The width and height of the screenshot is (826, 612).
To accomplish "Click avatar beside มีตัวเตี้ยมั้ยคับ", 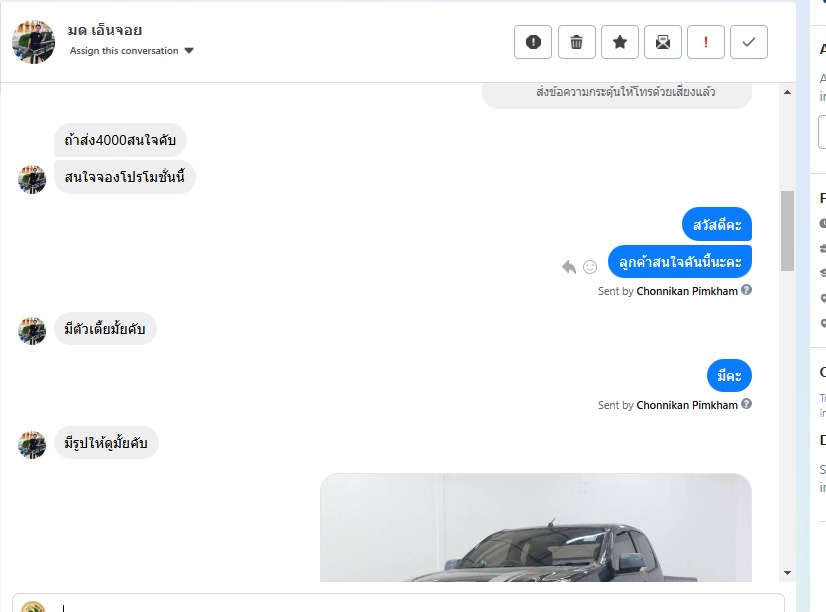I will (x=32, y=331).
